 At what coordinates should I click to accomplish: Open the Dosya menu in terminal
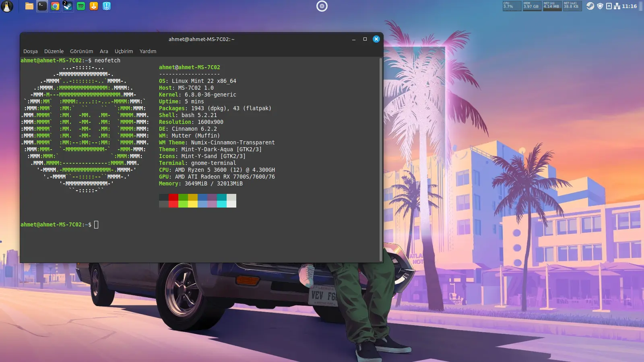[x=31, y=51]
